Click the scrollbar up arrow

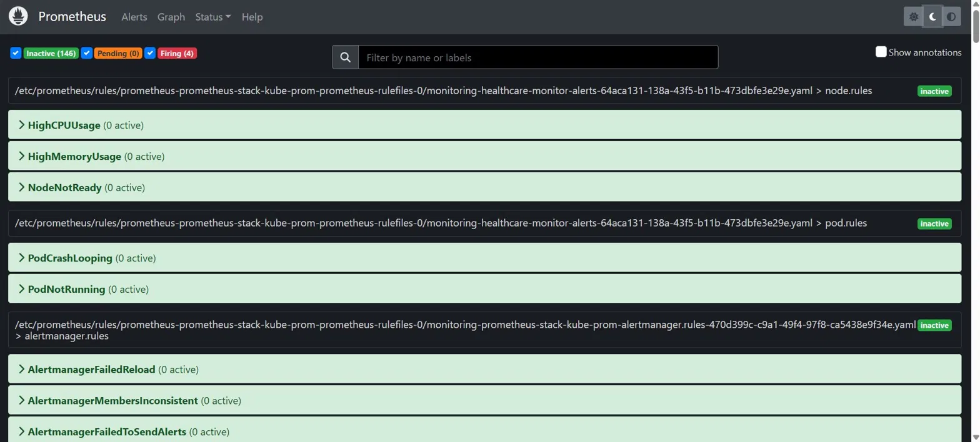(975, 4)
